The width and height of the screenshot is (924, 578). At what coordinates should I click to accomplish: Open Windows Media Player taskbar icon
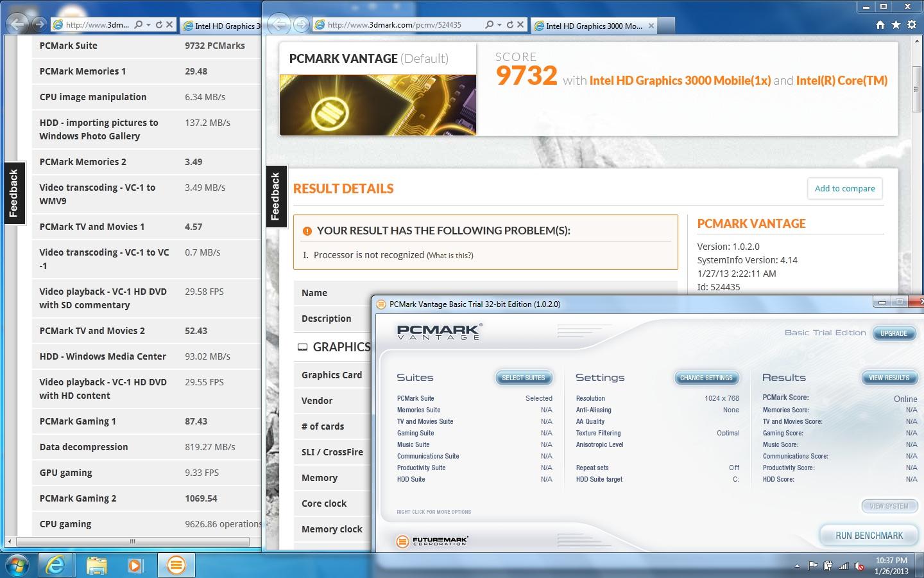click(x=135, y=565)
